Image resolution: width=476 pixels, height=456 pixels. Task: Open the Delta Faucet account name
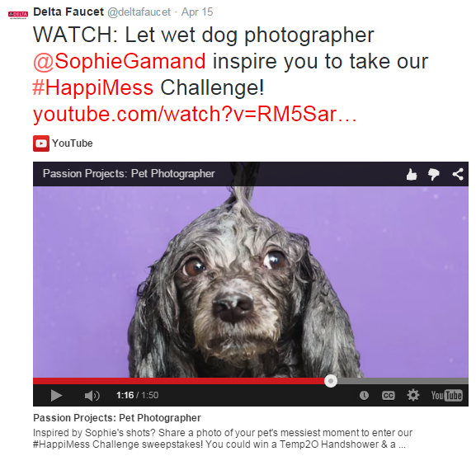pos(68,12)
